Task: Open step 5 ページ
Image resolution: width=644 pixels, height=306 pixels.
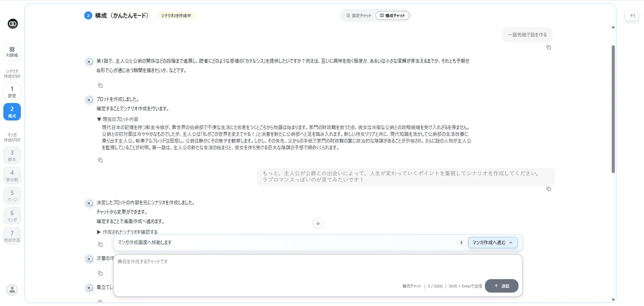Action: click(x=12, y=196)
